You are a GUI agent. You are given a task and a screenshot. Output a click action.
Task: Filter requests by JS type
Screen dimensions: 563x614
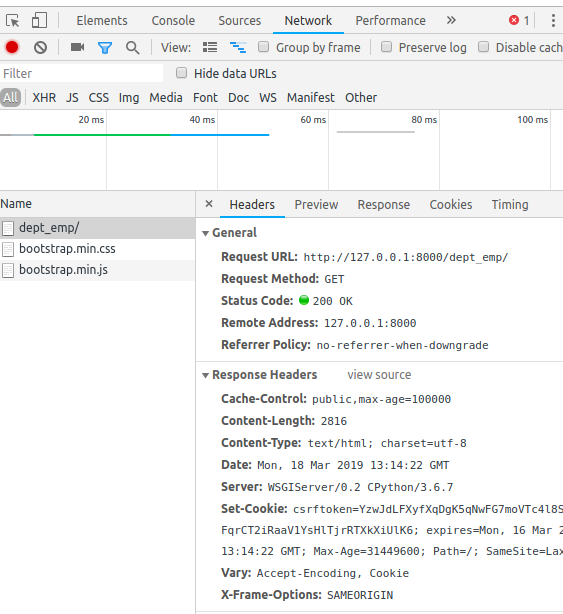pyautogui.click(x=72, y=98)
